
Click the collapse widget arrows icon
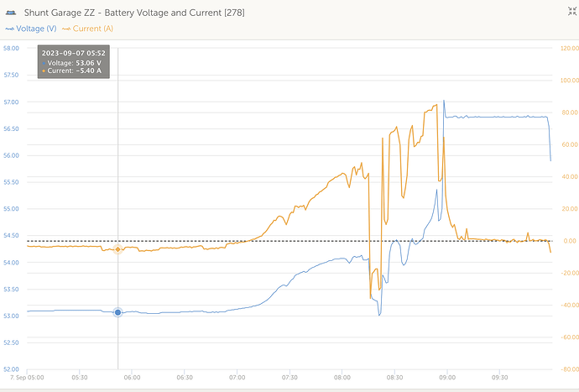(572, 12)
